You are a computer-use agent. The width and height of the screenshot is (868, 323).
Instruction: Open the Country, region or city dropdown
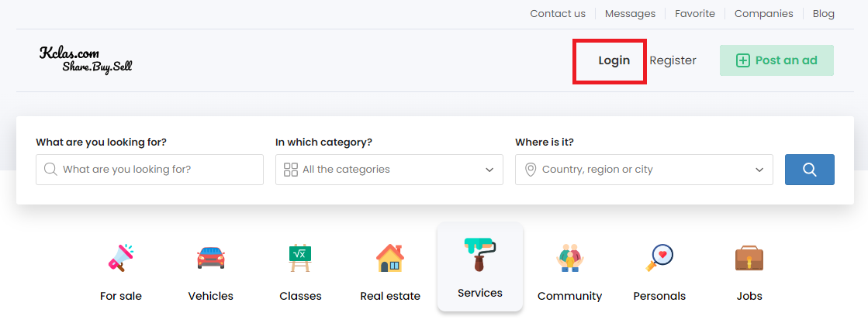[644, 169]
